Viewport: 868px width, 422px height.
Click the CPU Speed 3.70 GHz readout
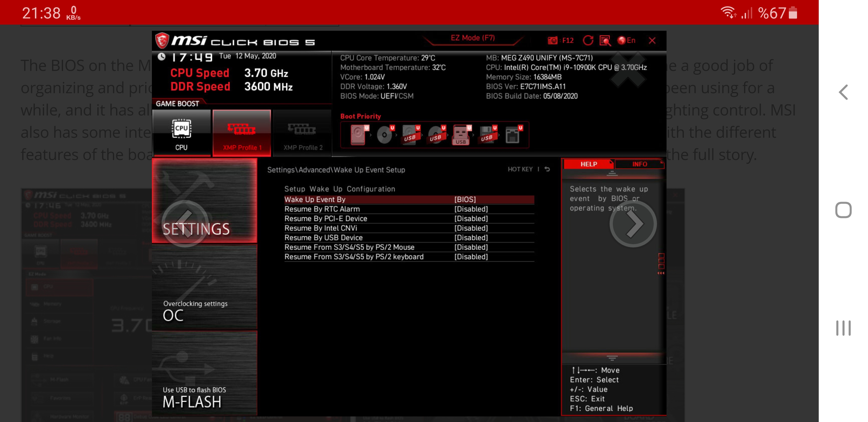229,73
